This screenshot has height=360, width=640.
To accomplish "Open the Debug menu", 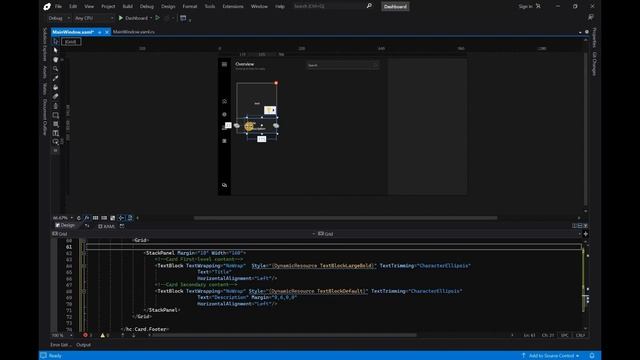I will tap(147, 7).
